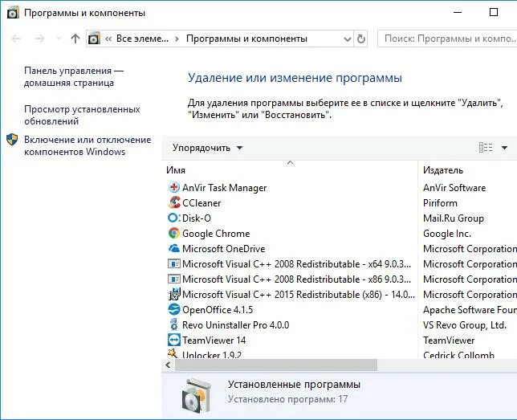Click the shield icon beside Windows components link
517x420 pixels.
click(12, 139)
